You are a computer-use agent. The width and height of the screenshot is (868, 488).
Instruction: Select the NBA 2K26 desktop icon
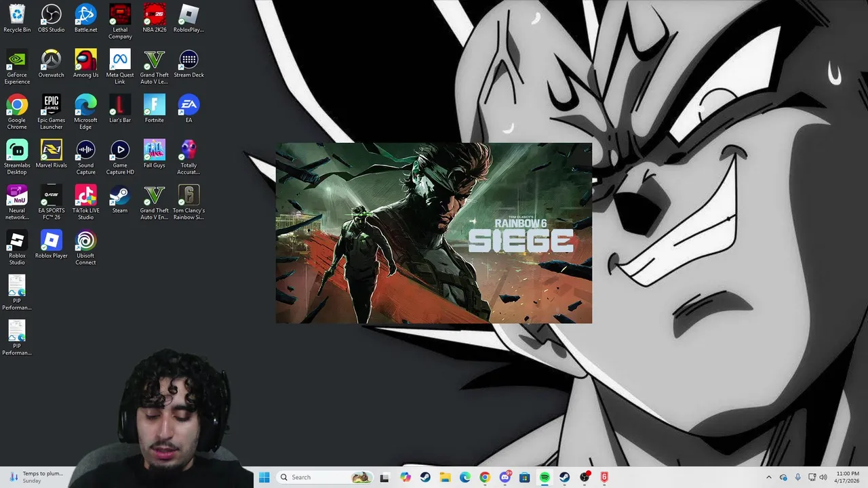coord(155,18)
